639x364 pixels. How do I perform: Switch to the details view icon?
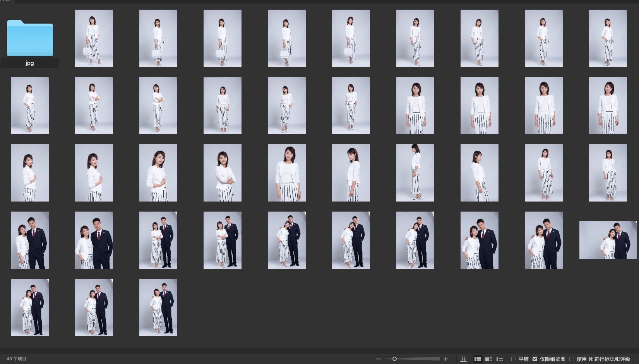(488, 359)
